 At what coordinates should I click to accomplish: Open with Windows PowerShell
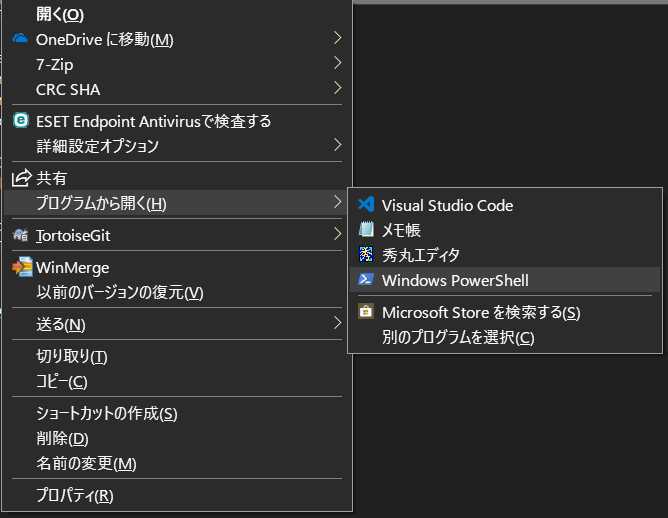pos(505,280)
